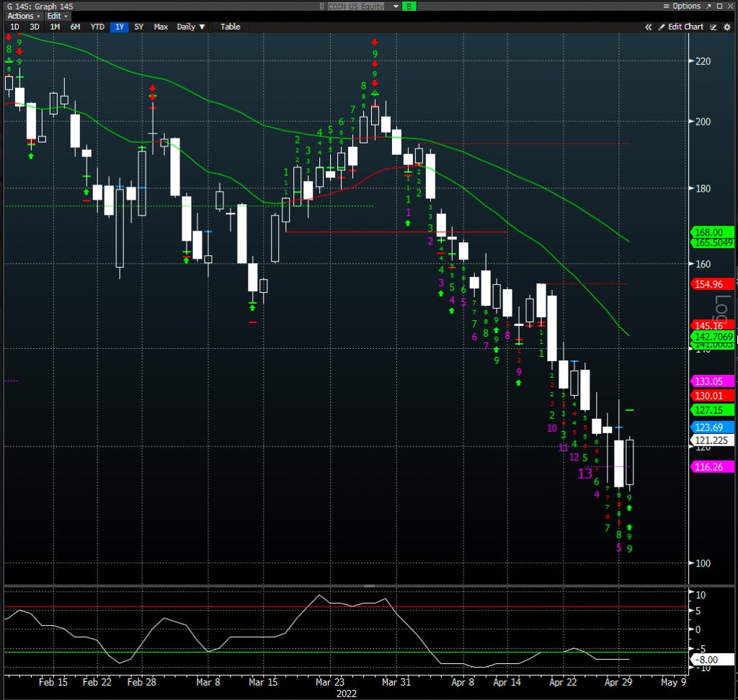The width and height of the screenshot is (738, 700).
Task: Click the -8.00 indicator value label
Action: [711, 660]
